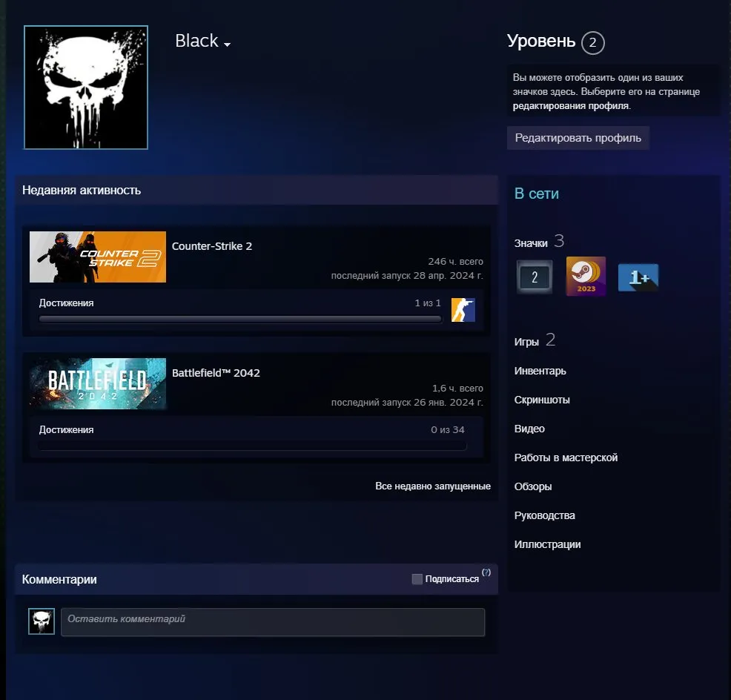Open Работы в мастерской link

(566, 458)
